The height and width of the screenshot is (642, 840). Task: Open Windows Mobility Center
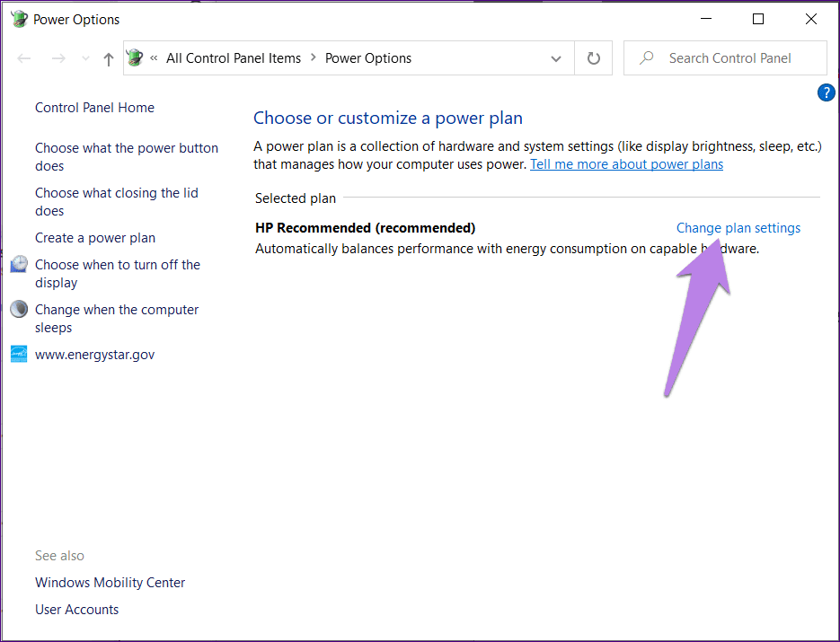pyautogui.click(x=110, y=583)
